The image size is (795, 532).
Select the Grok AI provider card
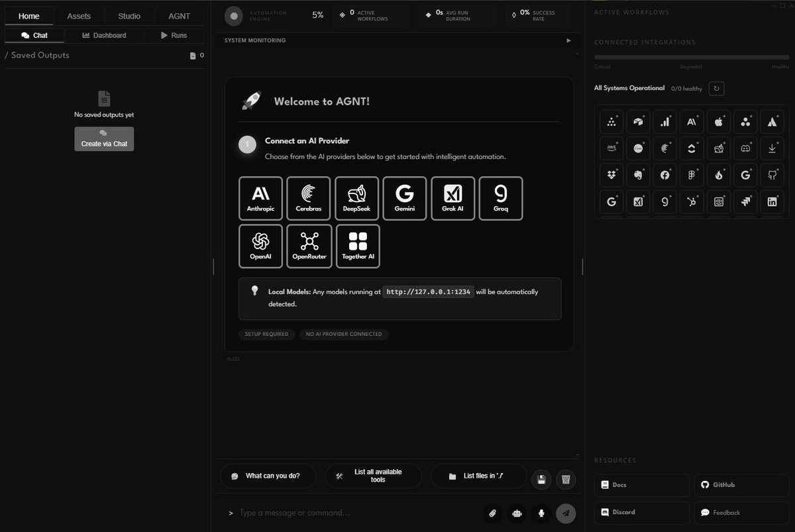click(453, 198)
